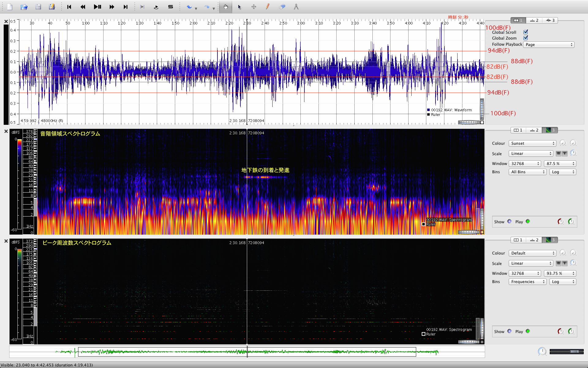Select layer tab 1 in bottom spectrogram pane
The image size is (588, 368).
pos(518,240)
